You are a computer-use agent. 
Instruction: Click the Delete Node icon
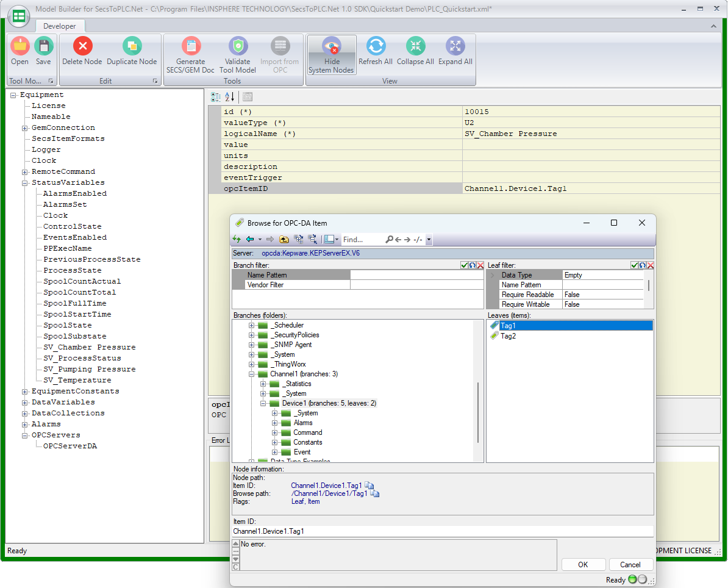pyautogui.click(x=83, y=46)
